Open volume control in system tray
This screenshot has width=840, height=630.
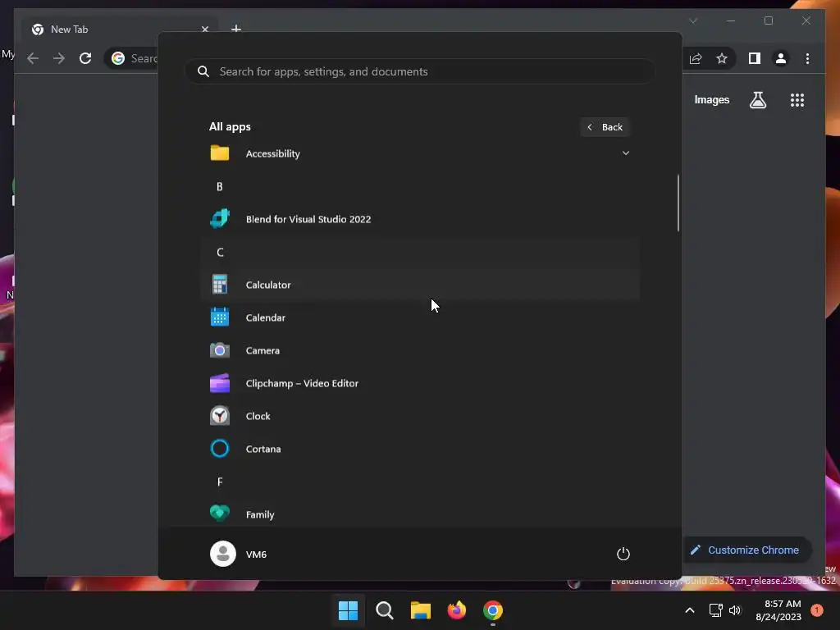pos(735,610)
